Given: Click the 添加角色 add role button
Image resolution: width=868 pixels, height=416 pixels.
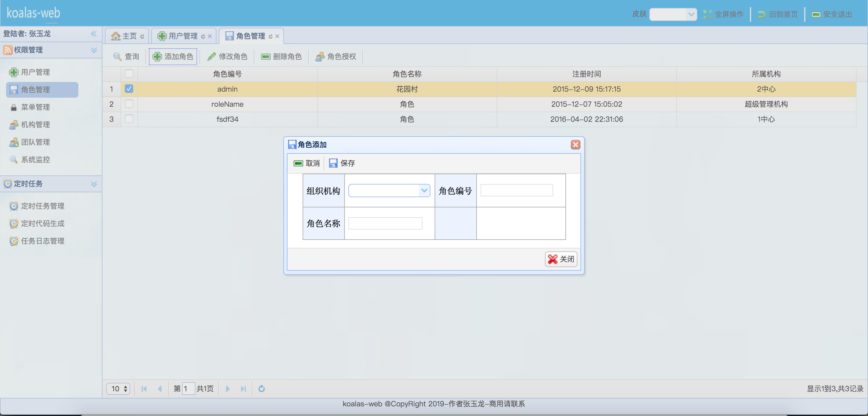Looking at the screenshot, I should point(173,56).
